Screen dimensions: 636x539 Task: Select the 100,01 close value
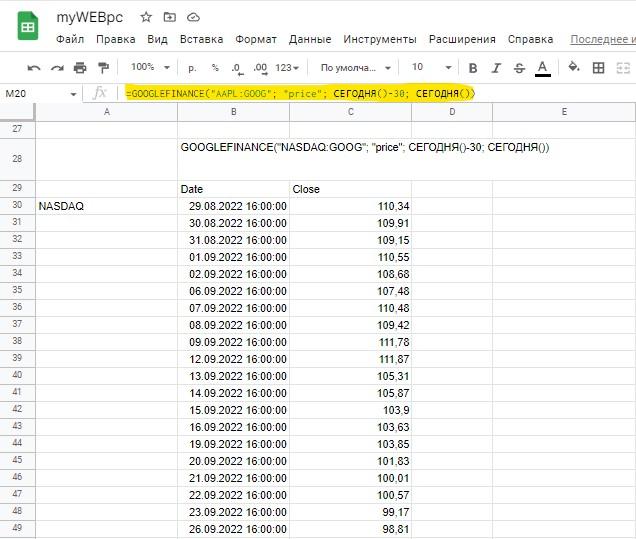click(350, 479)
